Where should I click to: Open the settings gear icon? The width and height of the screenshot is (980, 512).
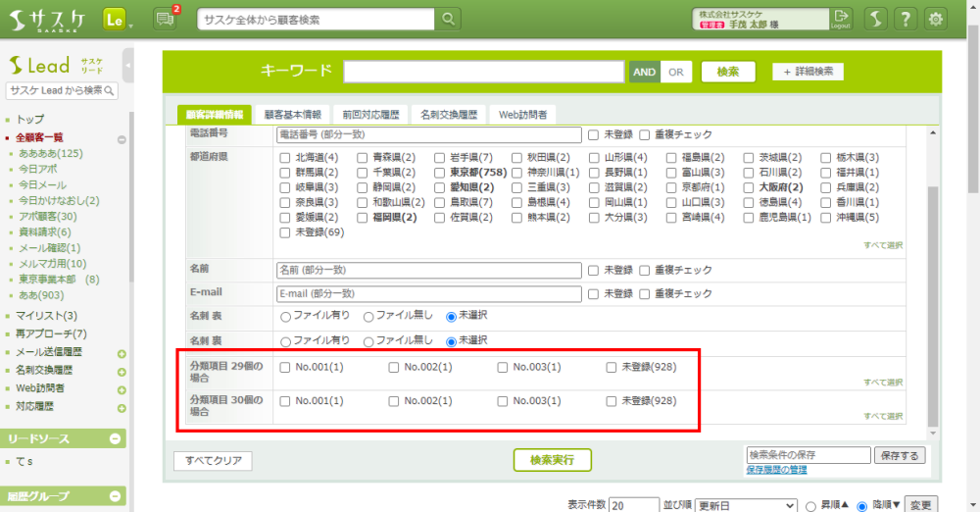[936, 19]
